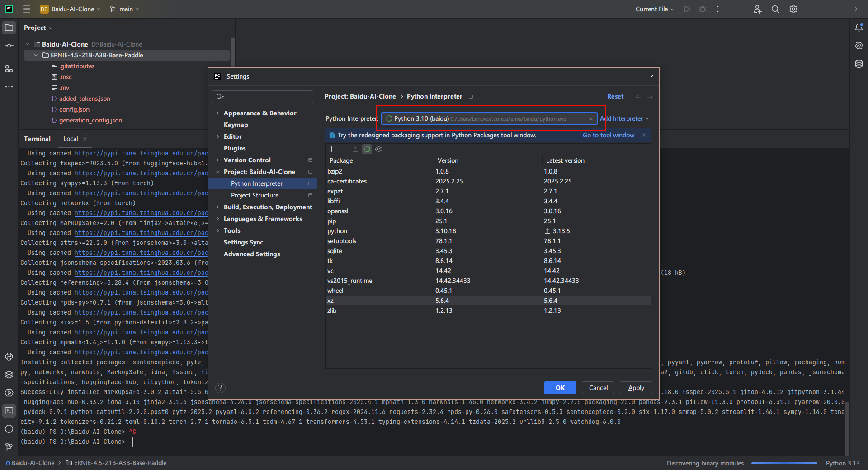The image size is (868, 470).
Task: Select the setuptools package row
Action: [x=488, y=241]
